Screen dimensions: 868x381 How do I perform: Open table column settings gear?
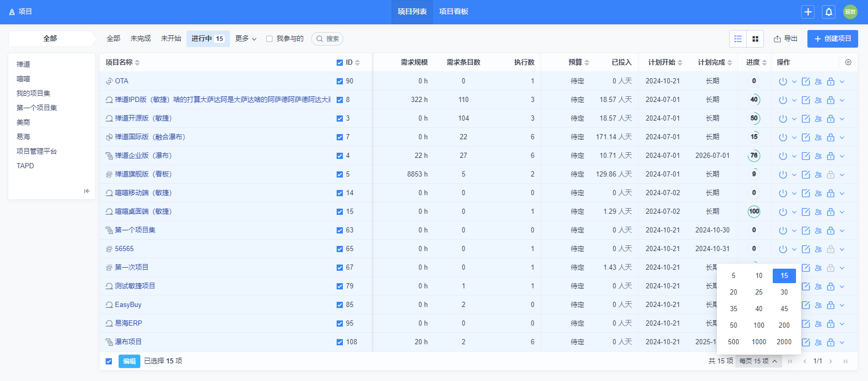point(848,62)
